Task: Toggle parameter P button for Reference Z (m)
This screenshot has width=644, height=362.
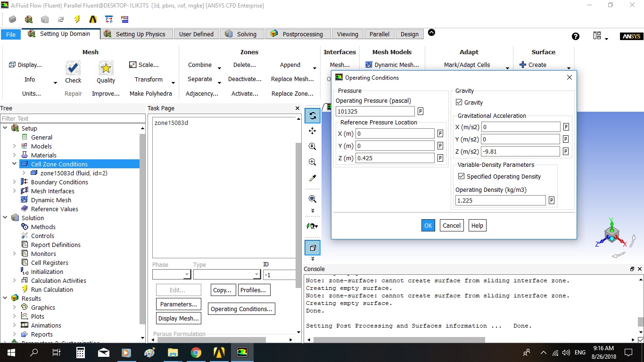Action: [x=440, y=158]
